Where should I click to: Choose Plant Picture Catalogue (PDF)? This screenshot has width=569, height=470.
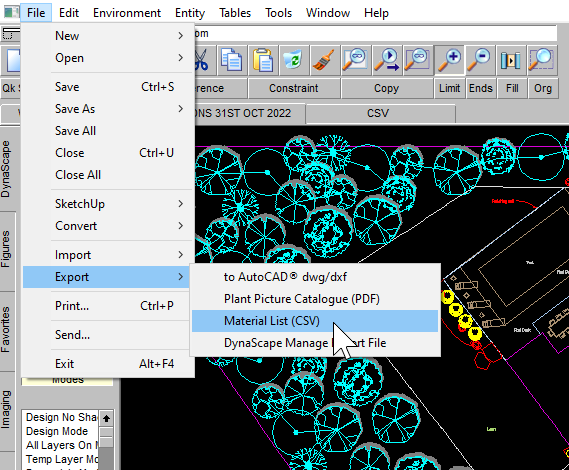[315, 299]
